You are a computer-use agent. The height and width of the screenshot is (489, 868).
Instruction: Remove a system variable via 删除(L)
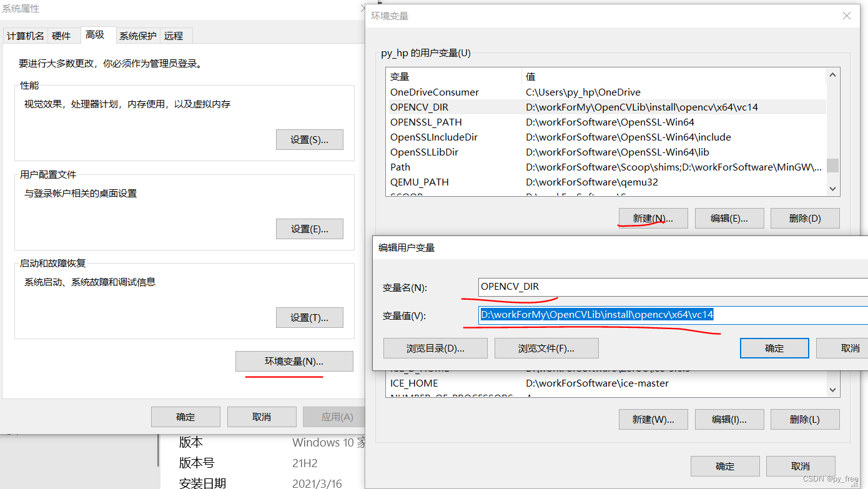click(x=805, y=419)
